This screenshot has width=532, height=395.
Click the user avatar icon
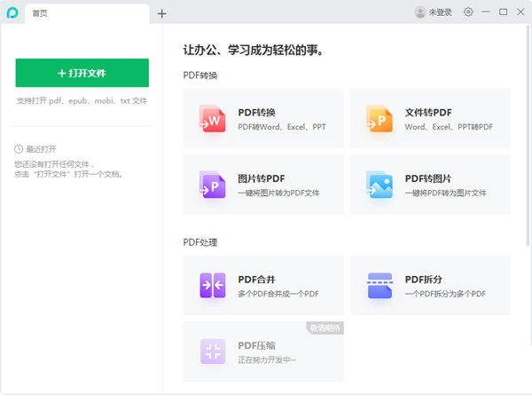coord(420,12)
